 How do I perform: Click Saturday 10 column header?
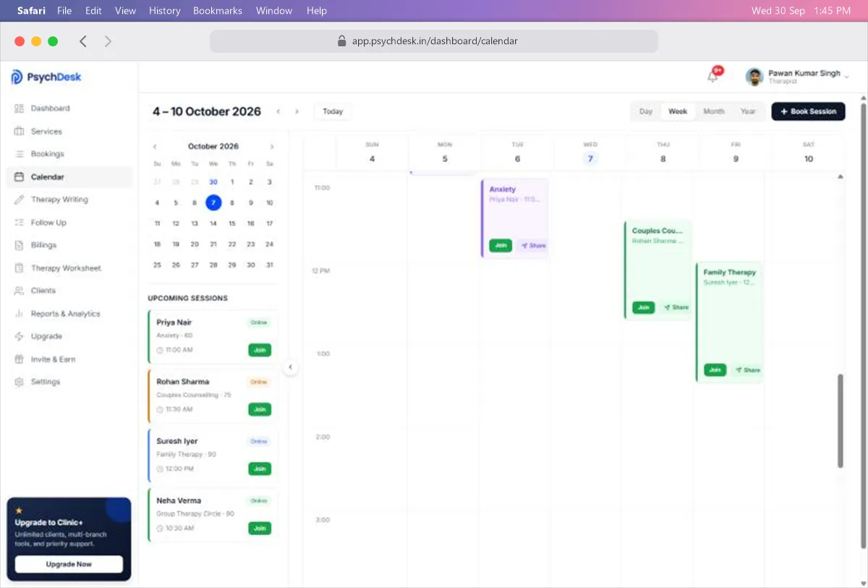[x=809, y=153]
